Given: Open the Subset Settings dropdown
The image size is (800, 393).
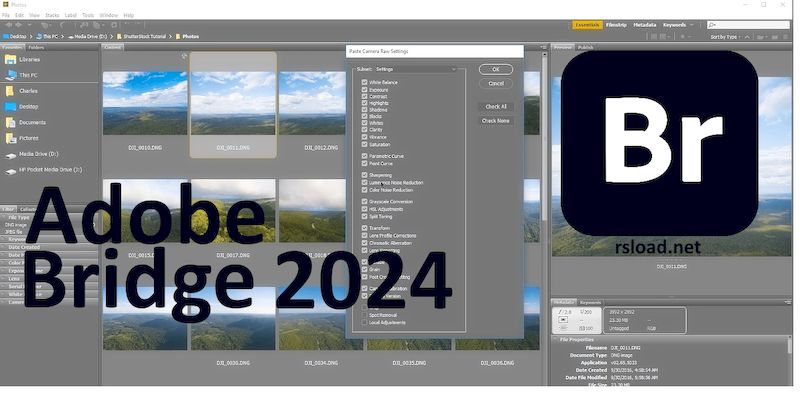Looking at the screenshot, I should [415, 69].
